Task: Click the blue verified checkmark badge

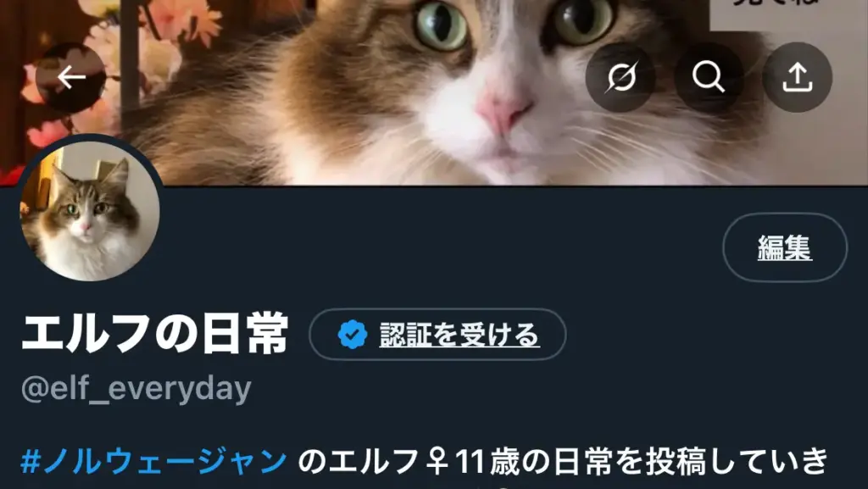Action: (353, 335)
